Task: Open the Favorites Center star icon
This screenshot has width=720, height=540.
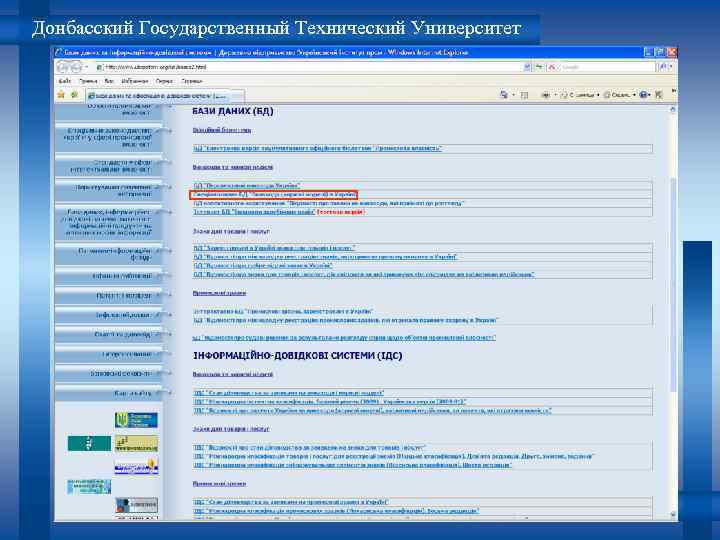Action: (x=61, y=95)
